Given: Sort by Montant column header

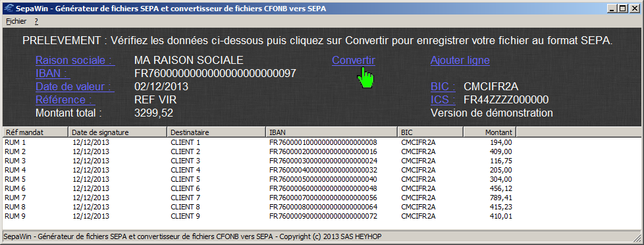Looking at the screenshot, I should [490, 132].
